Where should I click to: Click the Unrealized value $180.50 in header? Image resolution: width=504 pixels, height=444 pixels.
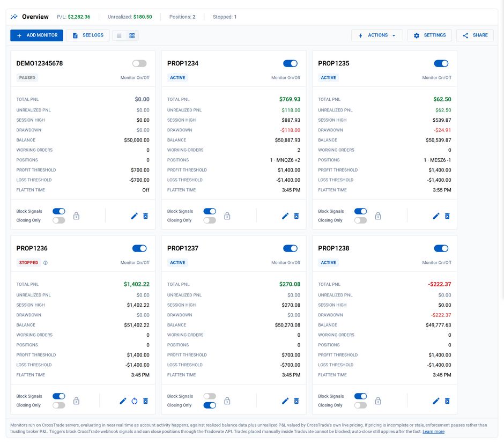point(143,17)
